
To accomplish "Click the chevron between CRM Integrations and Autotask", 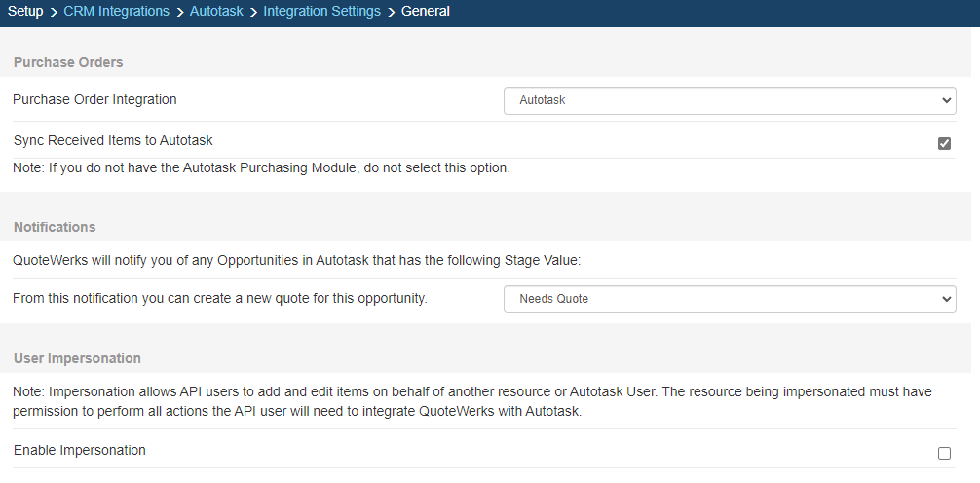I will [x=179, y=12].
